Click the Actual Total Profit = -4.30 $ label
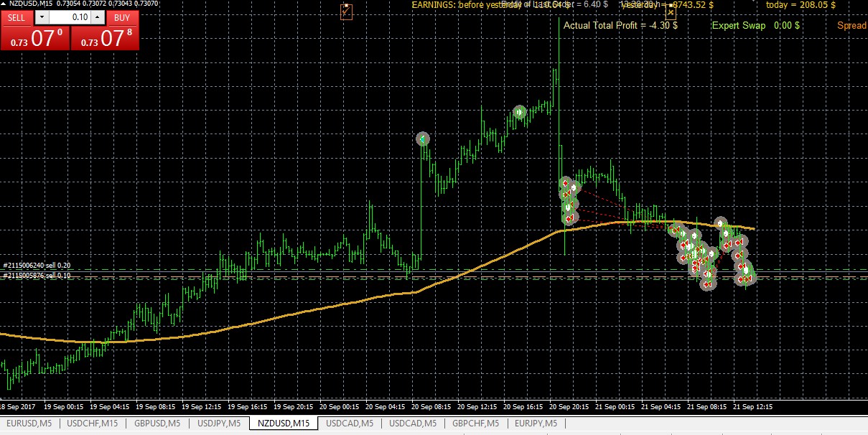This screenshot has height=435, width=868. pos(621,25)
